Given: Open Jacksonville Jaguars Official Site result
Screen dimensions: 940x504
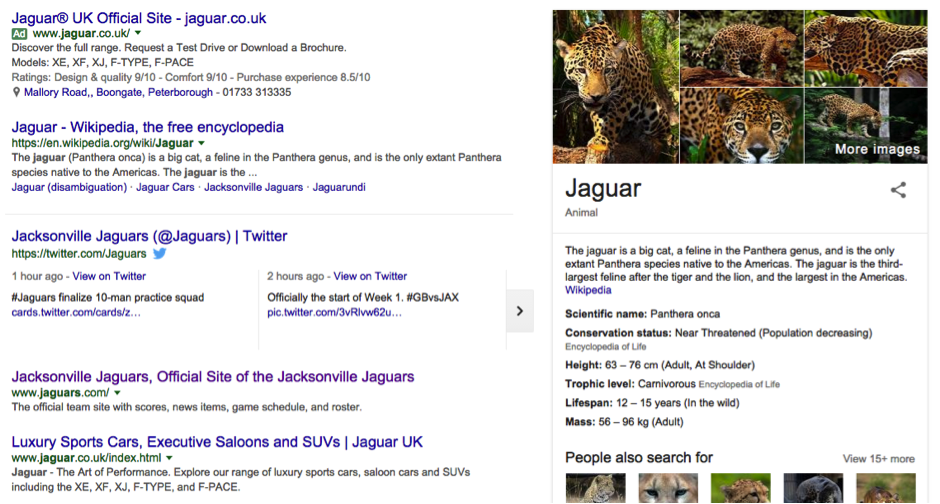Looking at the screenshot, I should point(213,377).
